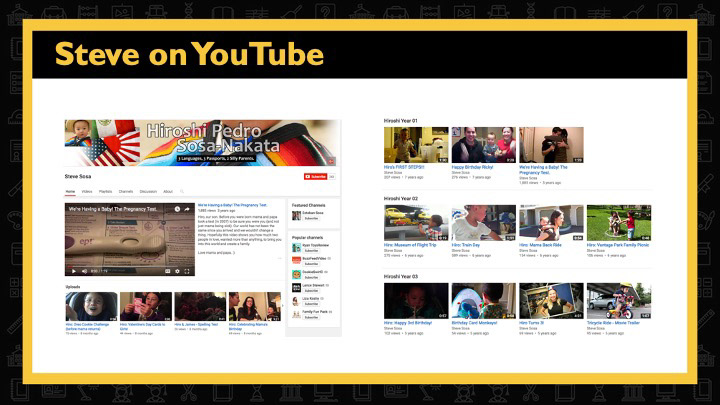
Task: Click Tricycle Ride - Movie Trailer title
Action: (x=613, y=323)
